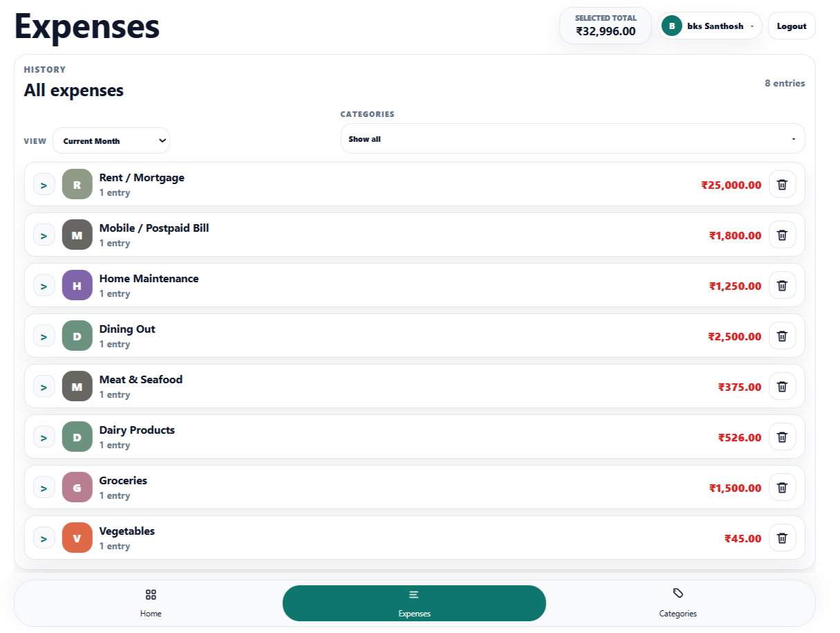Expand the Home Maintenance row

click(44, 286)
